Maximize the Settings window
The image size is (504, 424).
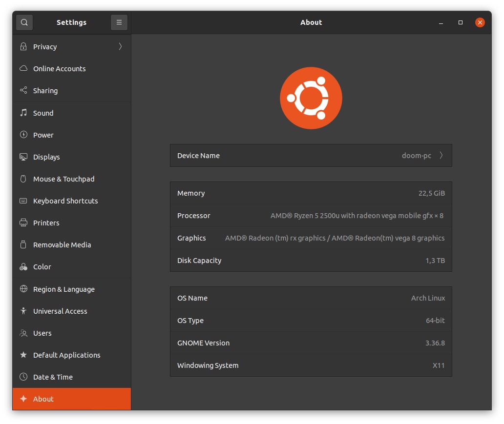pyautogui.click(x=460, y=22)
